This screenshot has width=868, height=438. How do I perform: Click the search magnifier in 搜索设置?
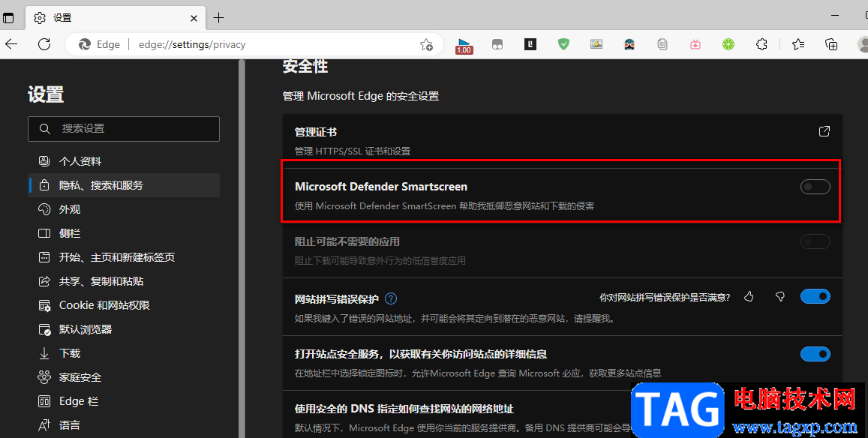click(x=45, y=128)
